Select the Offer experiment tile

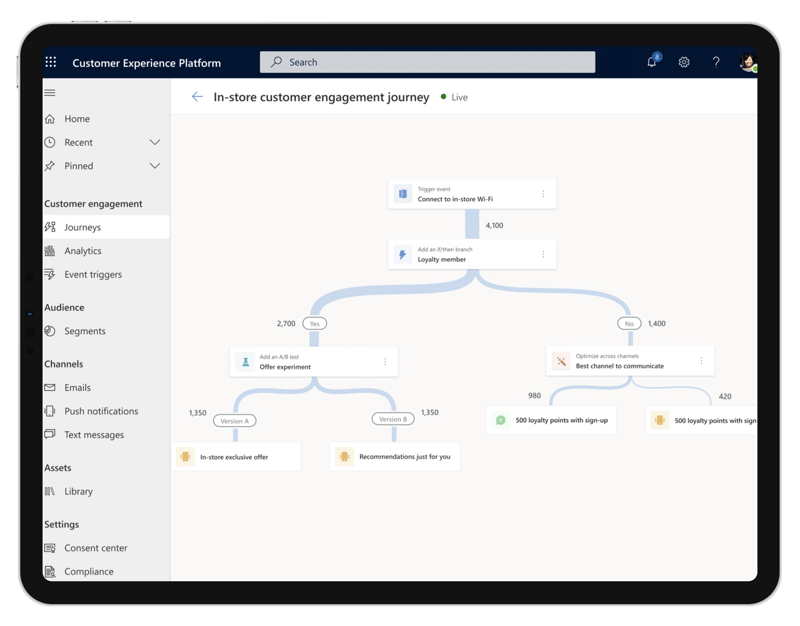pos(314,362)
